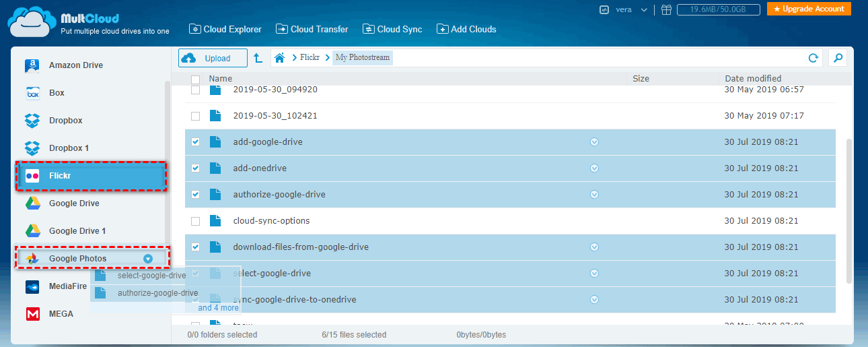This screenshot has height=347, width=868.
Task: Click the Upload button
Action: 213,58
